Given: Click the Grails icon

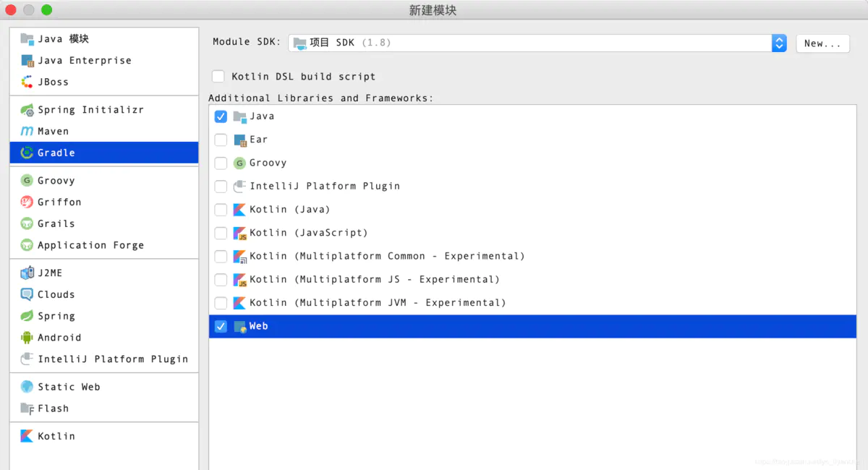Looking at the screenshot, I should click(27, 223).
